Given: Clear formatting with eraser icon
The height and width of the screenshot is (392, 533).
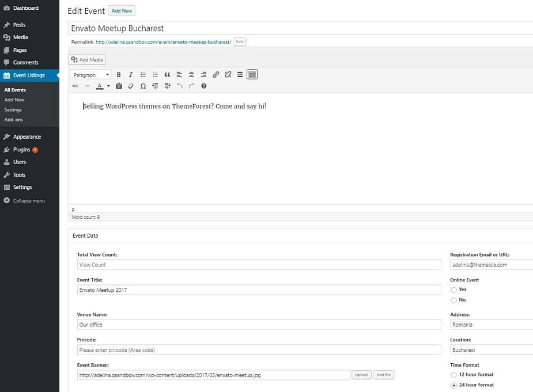Looking at the screenshot, I should (x=131, y=86).
